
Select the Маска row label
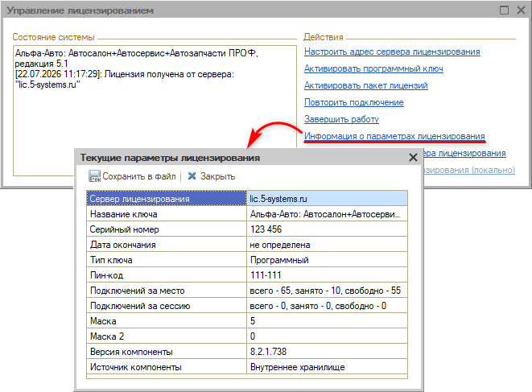click(167, 321)
